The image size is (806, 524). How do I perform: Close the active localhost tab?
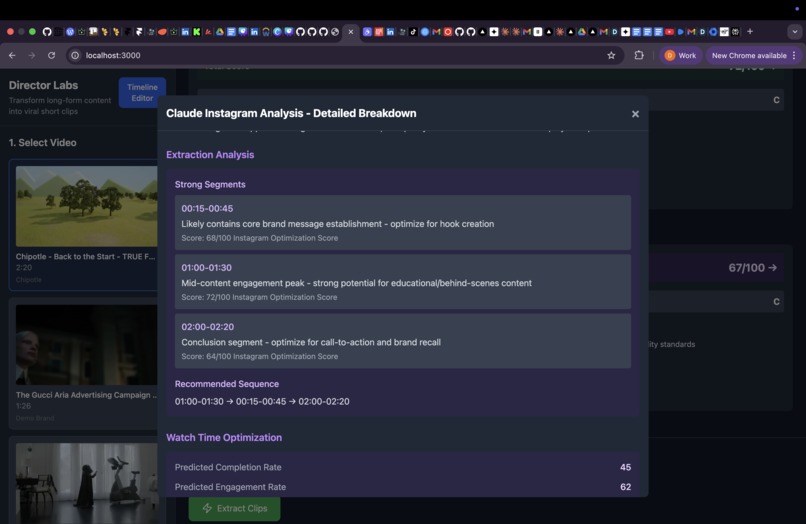pyautogui.click(x=351, y=31)
